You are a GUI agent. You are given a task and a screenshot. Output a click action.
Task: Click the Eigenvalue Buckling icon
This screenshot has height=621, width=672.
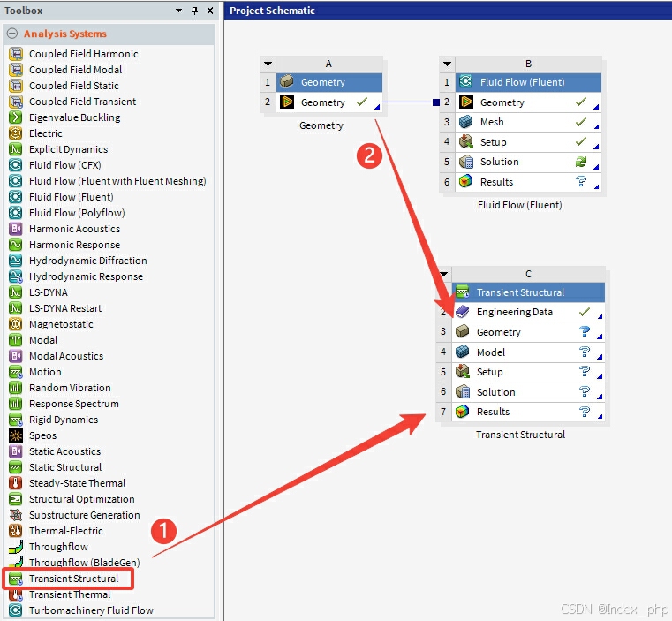click(16, 117)
